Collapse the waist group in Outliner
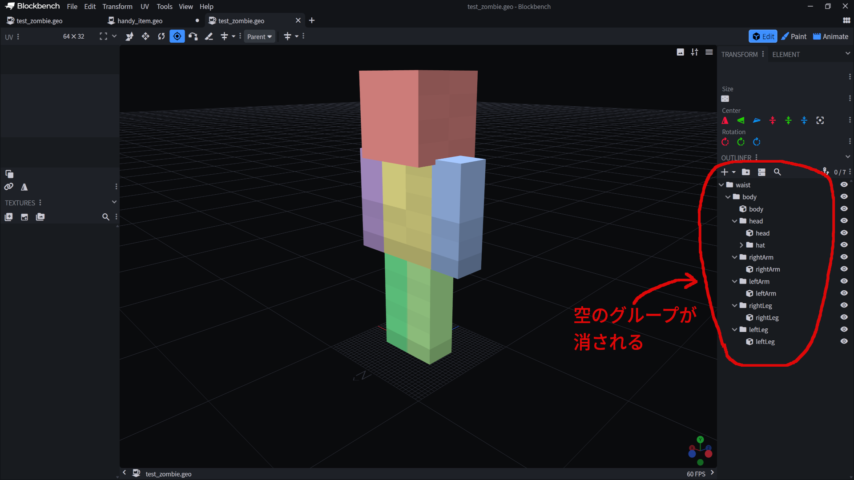This screenshot has width=854, height=480. [x=722, y=185]
